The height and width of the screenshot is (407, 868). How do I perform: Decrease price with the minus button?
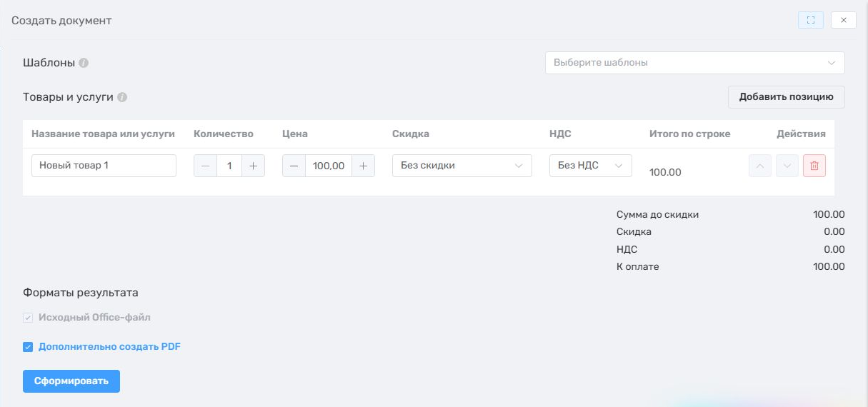tap(294, 166)
